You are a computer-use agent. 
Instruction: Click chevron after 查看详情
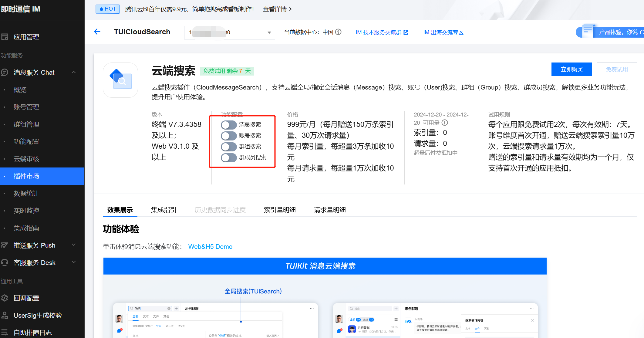coord(290,9)
